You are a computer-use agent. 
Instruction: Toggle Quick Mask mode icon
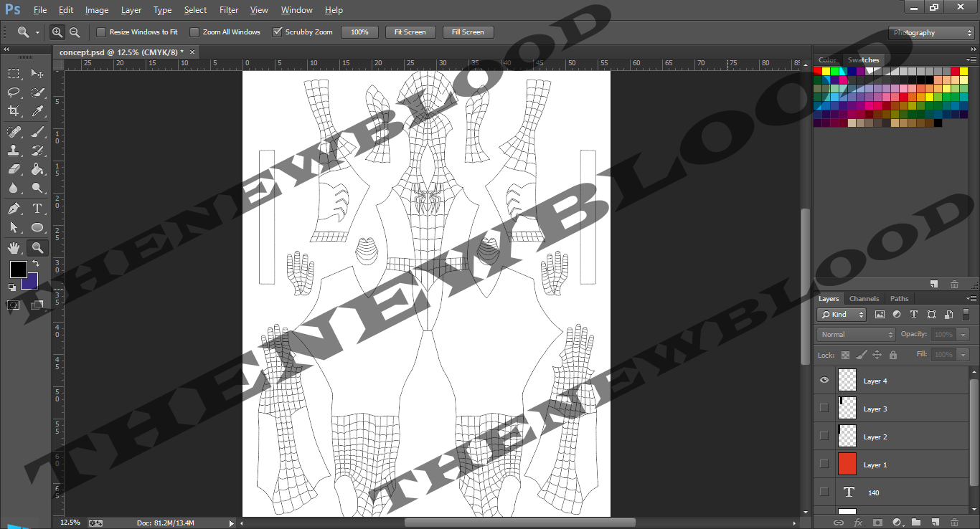coord(14,305)
